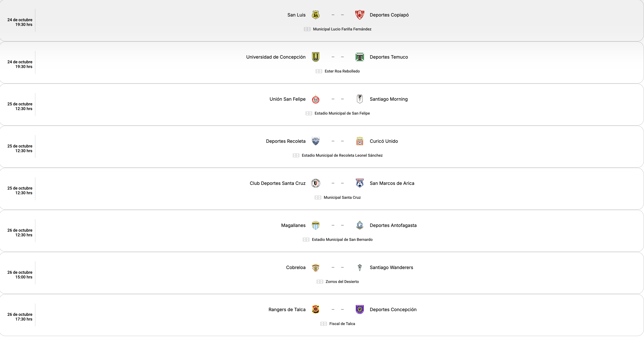
Task: Click the Curicó Unido team crest
Action: (359, 141)
